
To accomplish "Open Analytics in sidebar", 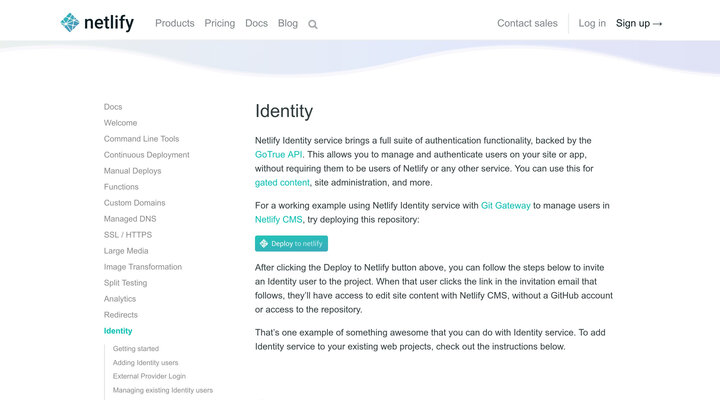I will pyautogui.click(x=120, y=299).
